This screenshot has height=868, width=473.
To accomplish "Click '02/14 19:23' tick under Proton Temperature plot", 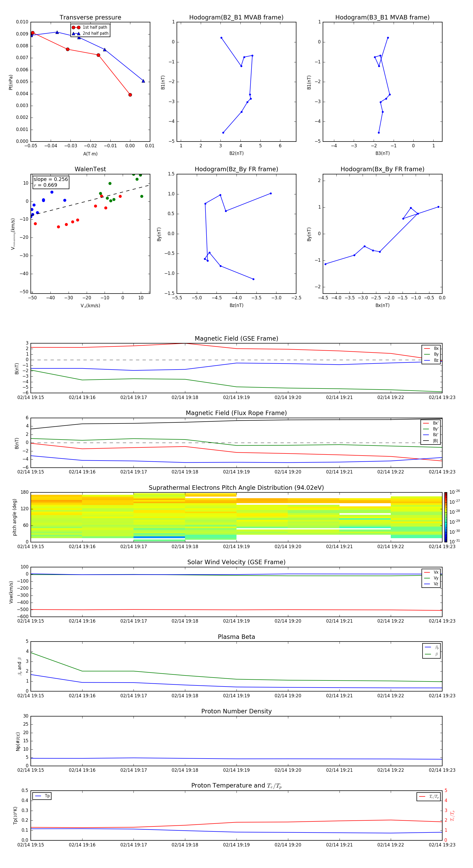I will pyautogui.click(x=442, y=845).
